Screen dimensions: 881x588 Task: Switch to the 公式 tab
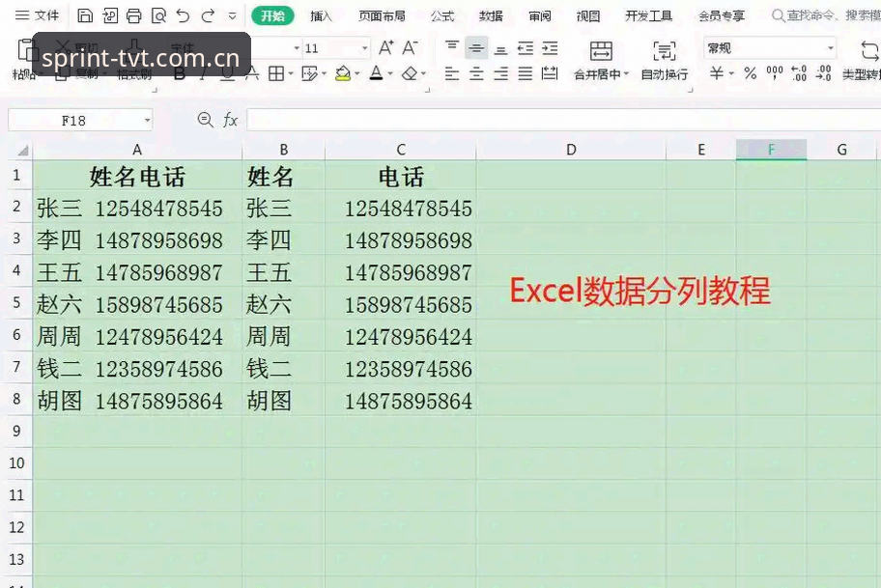(442, 15)
